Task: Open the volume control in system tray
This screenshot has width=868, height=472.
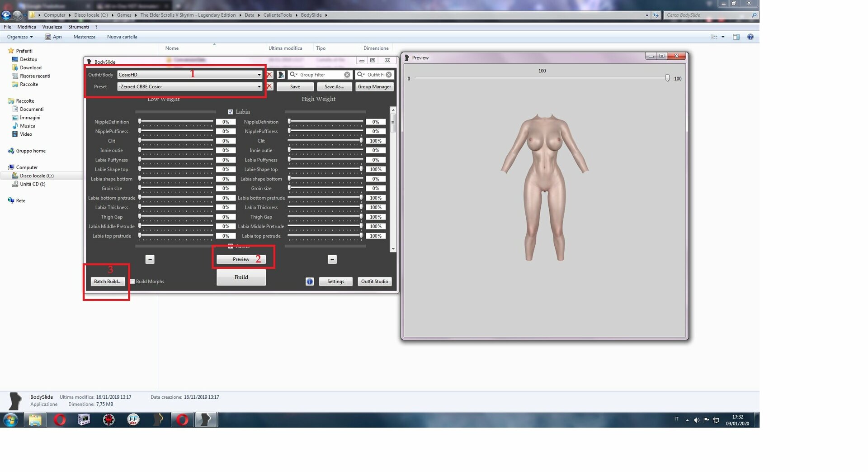Action: [x=697, y=420]
